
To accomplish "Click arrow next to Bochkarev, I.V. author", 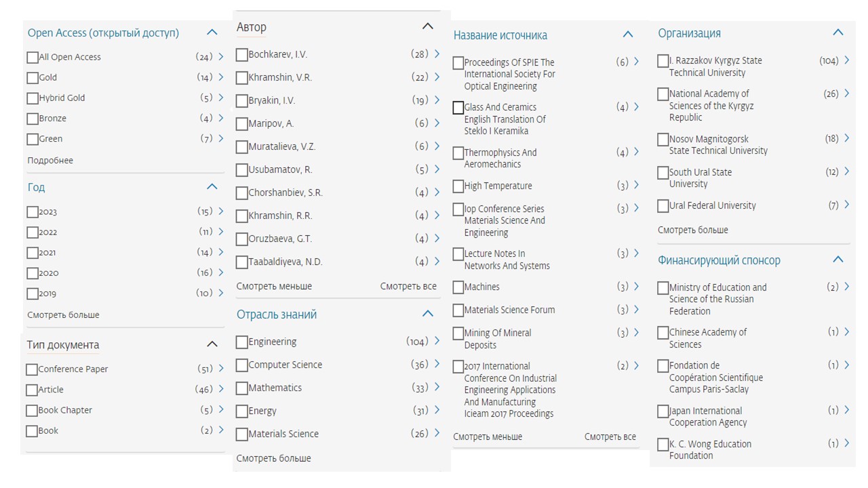I will 437,54.
